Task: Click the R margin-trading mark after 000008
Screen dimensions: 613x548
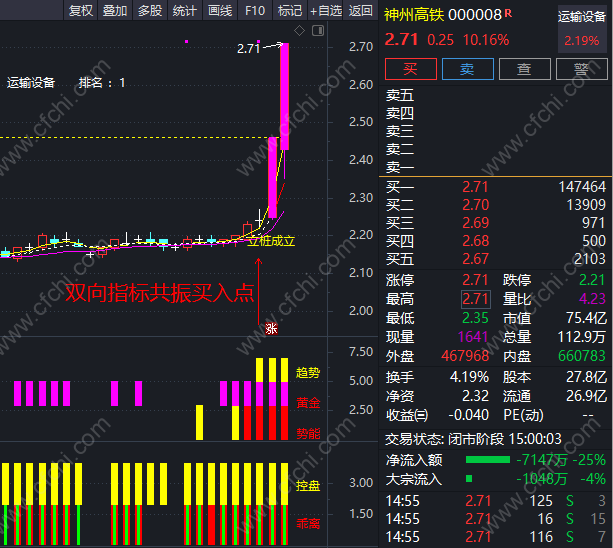Action: (508, 13)
